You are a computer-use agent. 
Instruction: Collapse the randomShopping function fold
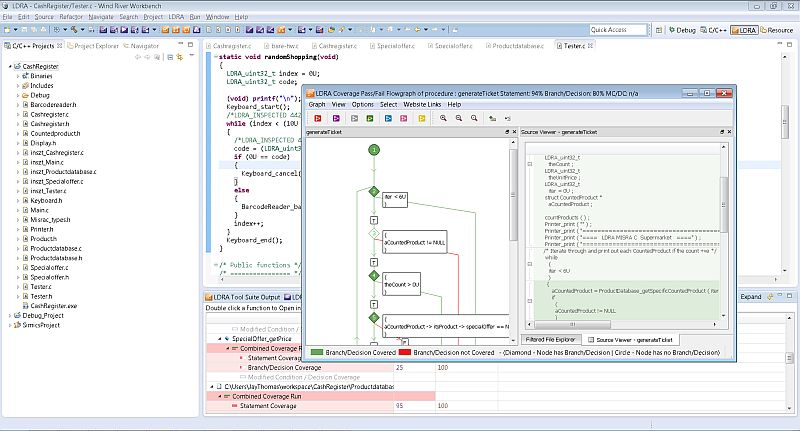(x=215, y=57)
